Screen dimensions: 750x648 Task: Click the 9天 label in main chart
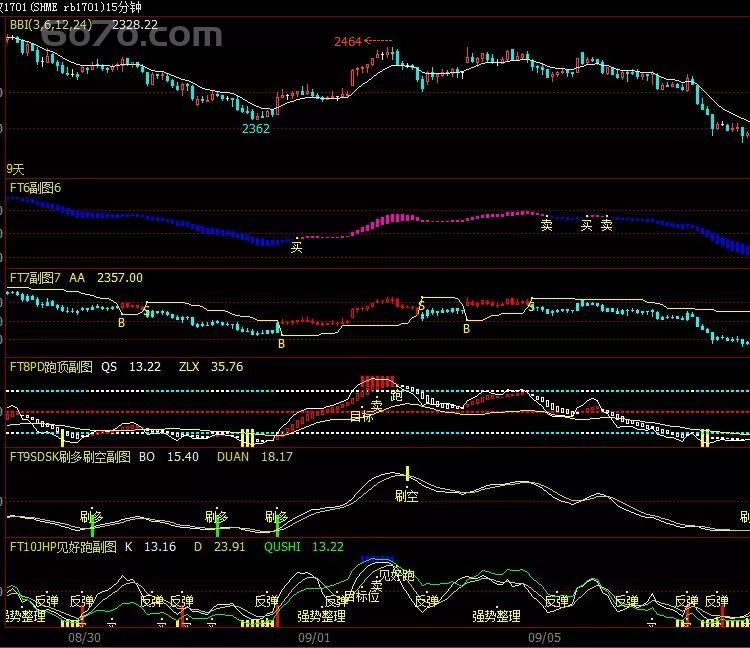click(x=15, y=169)
